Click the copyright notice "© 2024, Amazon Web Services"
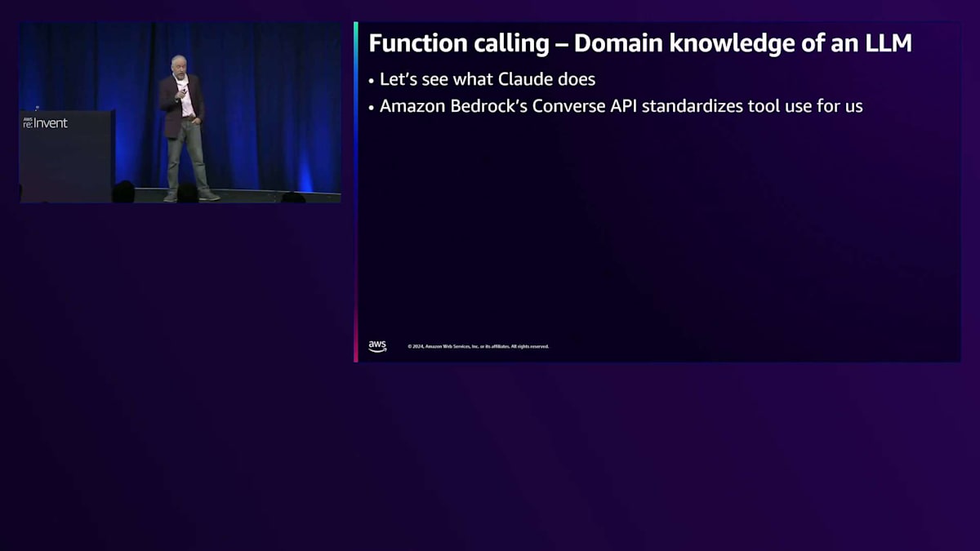This screenshot has width=980, height=551. 479,347
